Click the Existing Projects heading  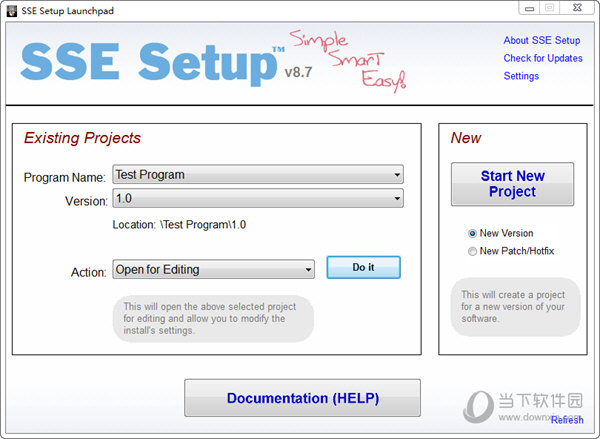pos(82,138)
